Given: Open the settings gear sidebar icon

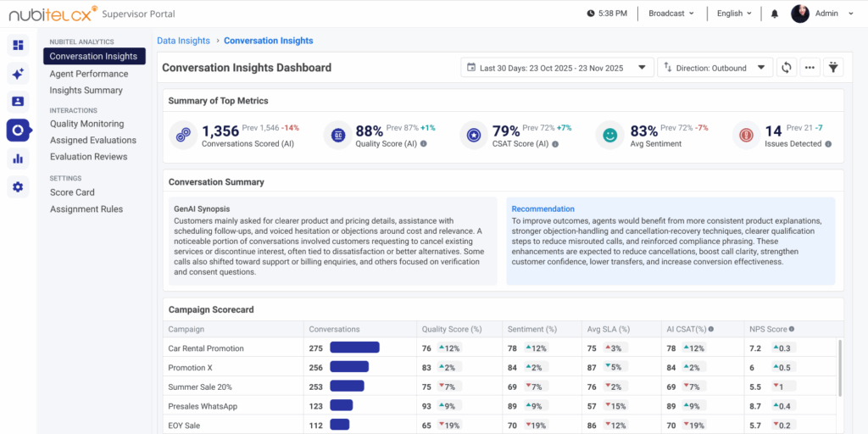Looking at the screenshot, I should point(18,187).
